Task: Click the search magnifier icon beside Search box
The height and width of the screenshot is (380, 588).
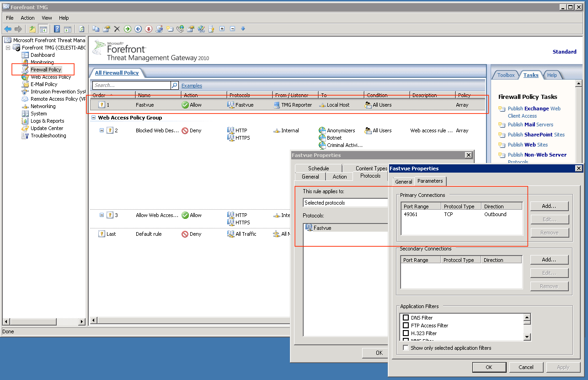Action: [x=174, y=85]
